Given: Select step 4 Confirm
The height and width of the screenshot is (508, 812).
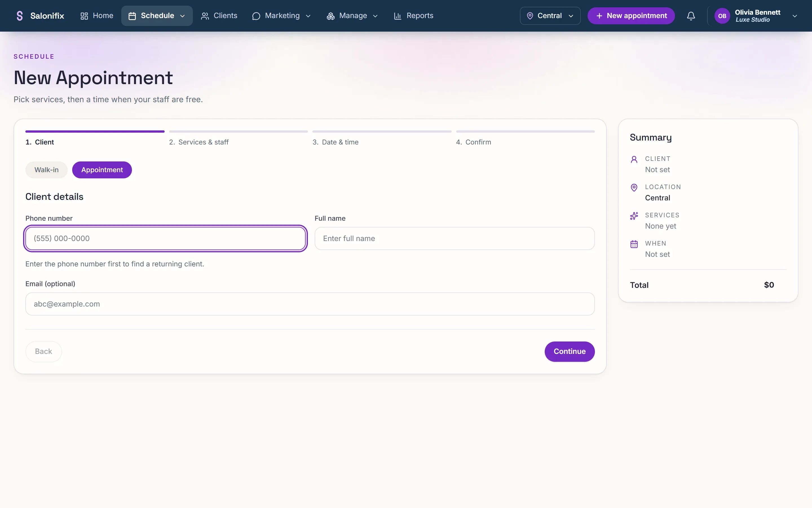Looking at the screenshot, I should (x=473, y=142).
